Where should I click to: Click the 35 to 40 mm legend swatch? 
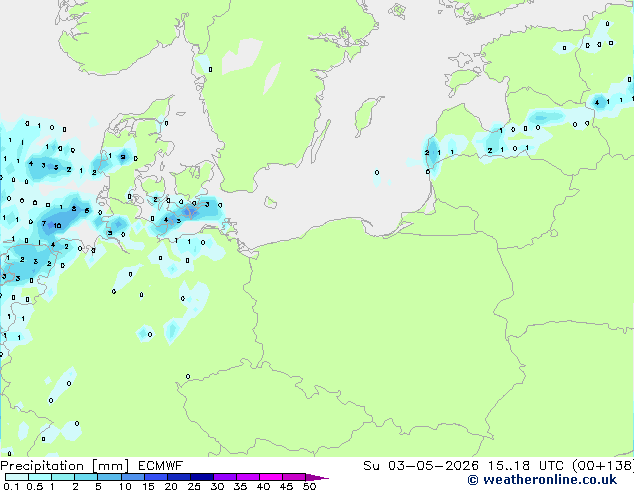pyautogui.click(x=247, y=477)
